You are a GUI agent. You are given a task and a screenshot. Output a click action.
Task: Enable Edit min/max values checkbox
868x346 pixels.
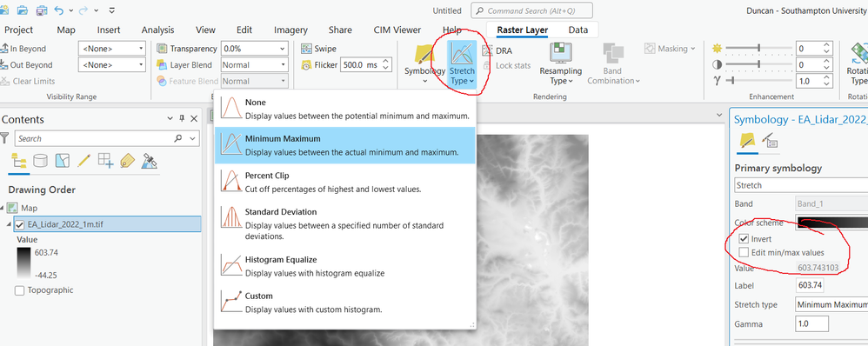pos(744,252)
